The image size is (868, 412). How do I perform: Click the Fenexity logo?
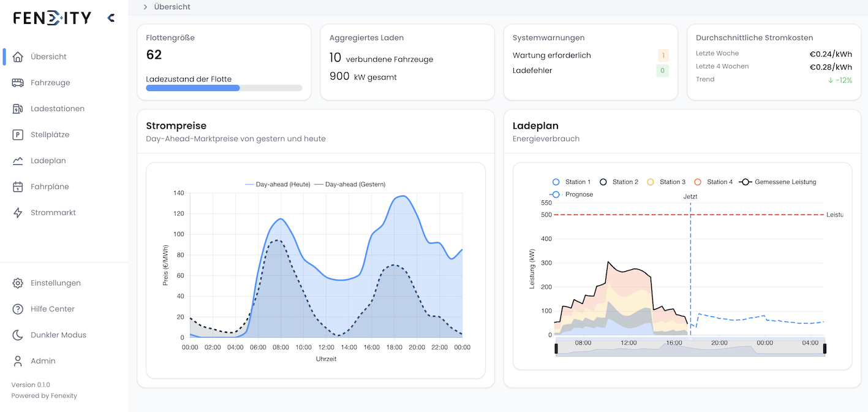pos(51,17)
